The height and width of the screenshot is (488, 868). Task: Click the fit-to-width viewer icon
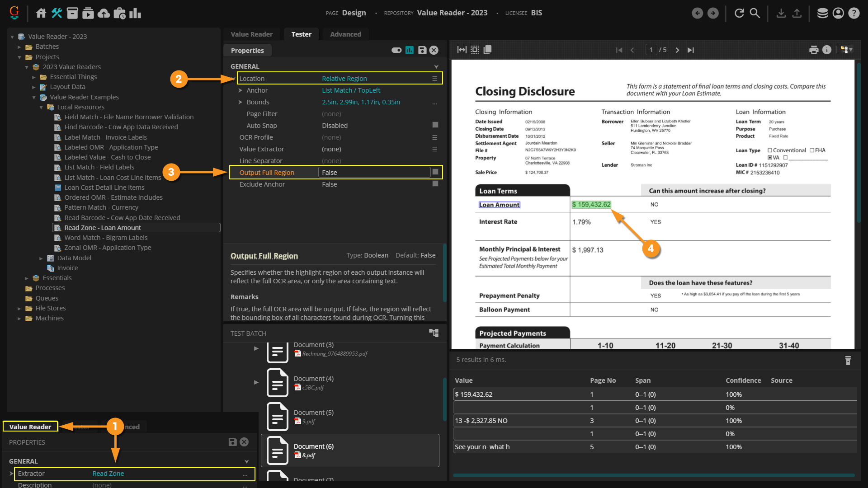point(462,50)
